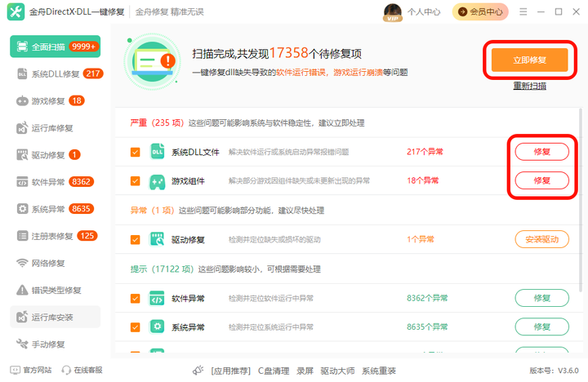The height and width of the screenshot is (382, 588).
Task: Select 全面扫描 tab in sidebar
Action: click(56, 47)
